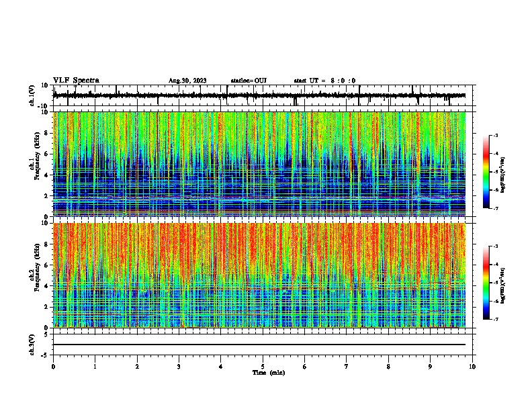Click the ch.1 colorbar 'log(PSD)(V²/Hz)' label
Screen dimensions: 532x411
503,175
